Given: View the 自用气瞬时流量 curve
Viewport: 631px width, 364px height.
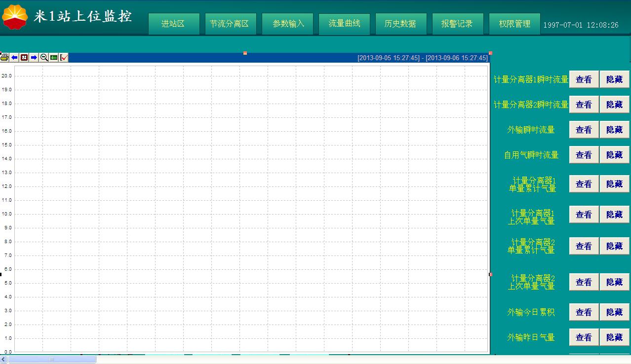Looking at the screenshot, I should pos(584,155).
